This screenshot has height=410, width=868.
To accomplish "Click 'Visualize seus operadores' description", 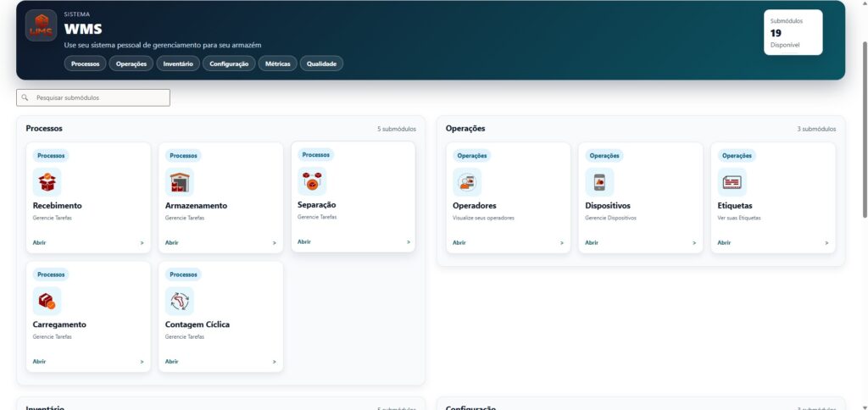I will pos(483,218).
